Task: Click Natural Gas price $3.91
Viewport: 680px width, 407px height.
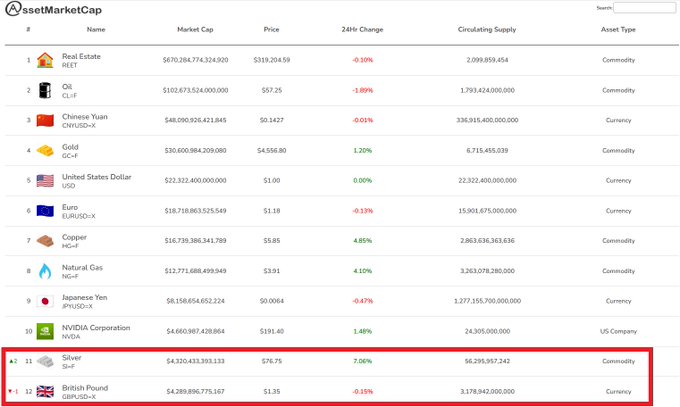Action: 272,271
